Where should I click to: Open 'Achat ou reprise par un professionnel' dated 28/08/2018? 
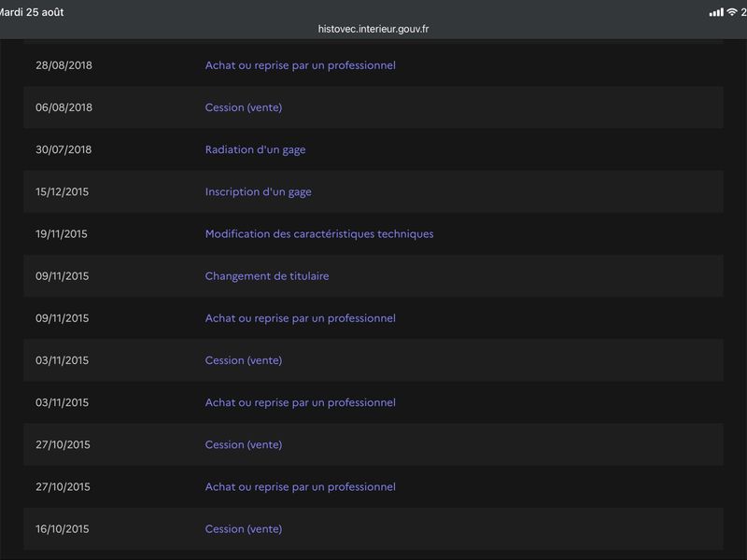(x=300, y=65)
